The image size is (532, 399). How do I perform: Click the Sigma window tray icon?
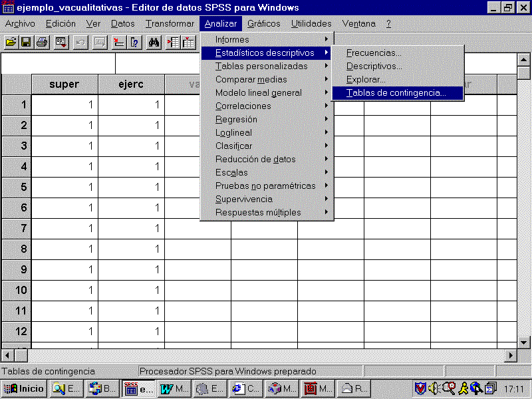(x=491, y=388)
